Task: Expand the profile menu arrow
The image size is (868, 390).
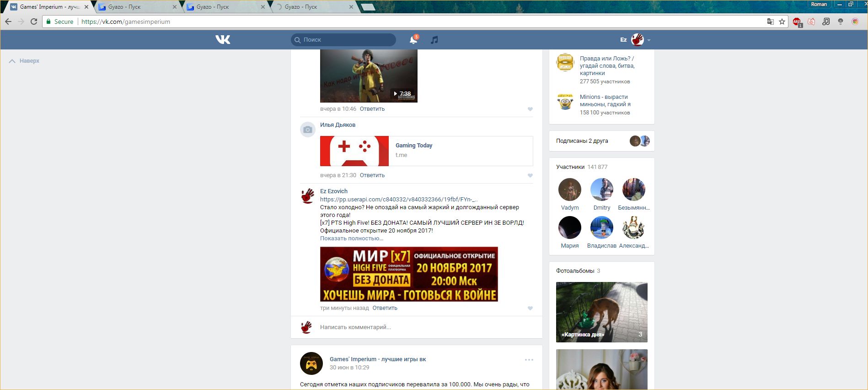Action: pyautogui.click(x=649, y=40)
